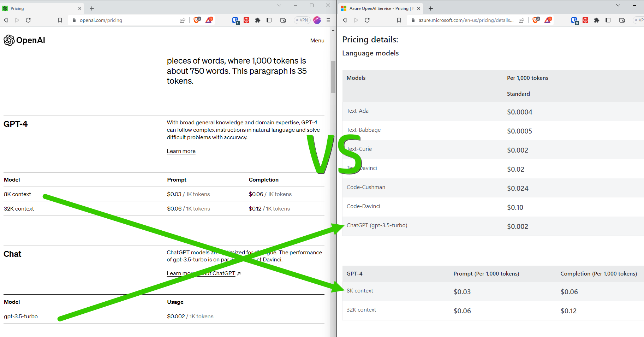Image resolution: width=644 pixels, height=337 pixels.
Task: Reload the openai.com/pricing page
Action: 28,20
